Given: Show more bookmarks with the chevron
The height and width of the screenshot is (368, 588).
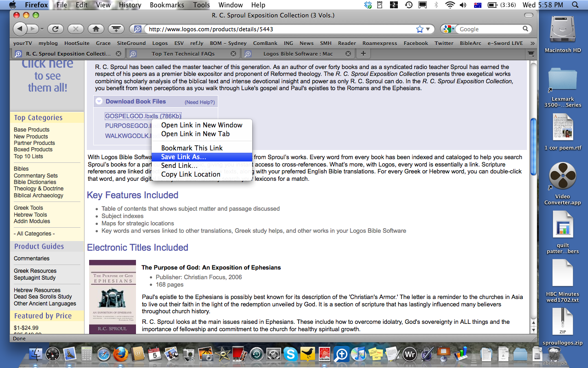Looking at the screenshot, I should click(x=532, y=43).
